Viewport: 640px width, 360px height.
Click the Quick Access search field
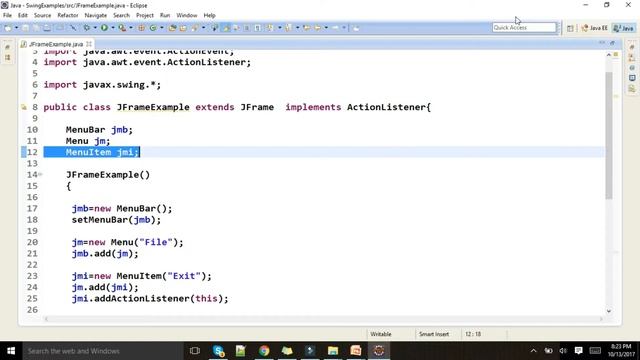[x=524, y=27]
